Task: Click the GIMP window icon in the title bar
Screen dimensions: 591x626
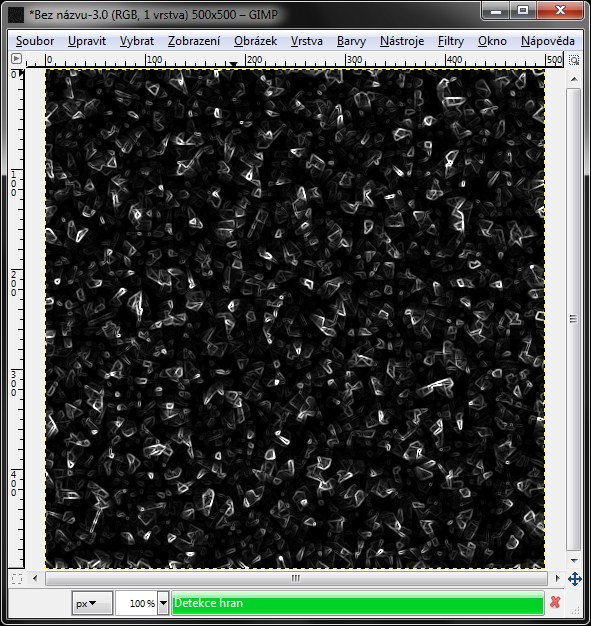Action: 16,15
